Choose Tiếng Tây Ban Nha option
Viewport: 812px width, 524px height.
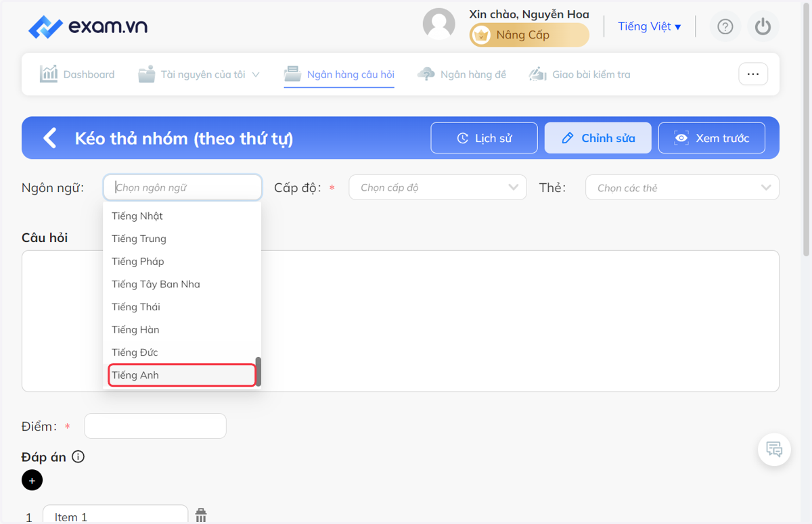pyautogui.click(x=182, y=284)
